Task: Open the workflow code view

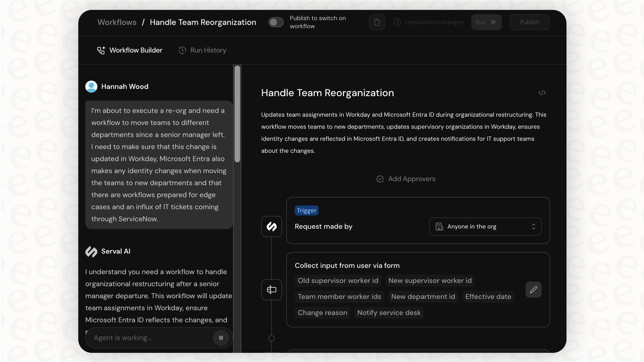Action: pyautogui.click(x=542, y=92)
